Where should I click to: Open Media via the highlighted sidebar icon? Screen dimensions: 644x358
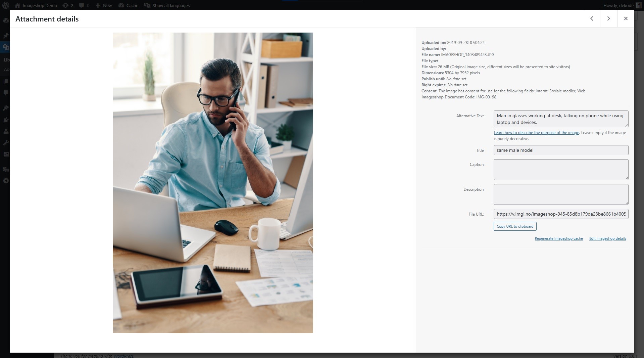pos(6,47)
